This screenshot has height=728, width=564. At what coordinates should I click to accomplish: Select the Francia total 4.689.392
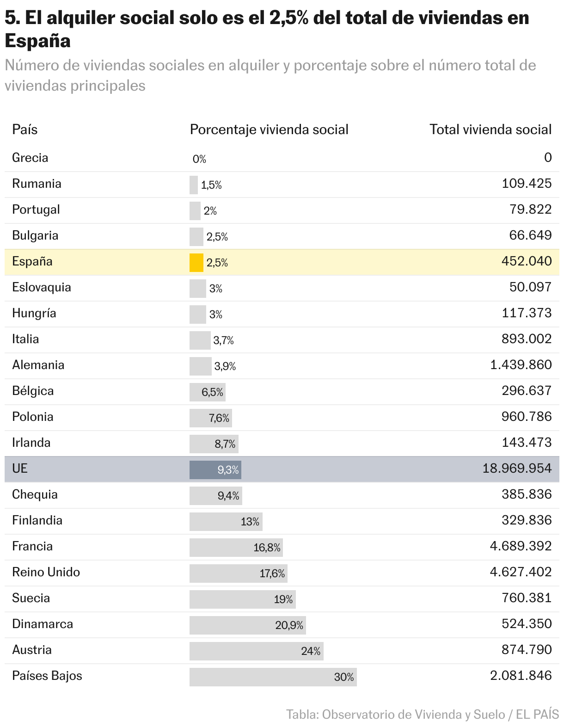pos(521,546)
